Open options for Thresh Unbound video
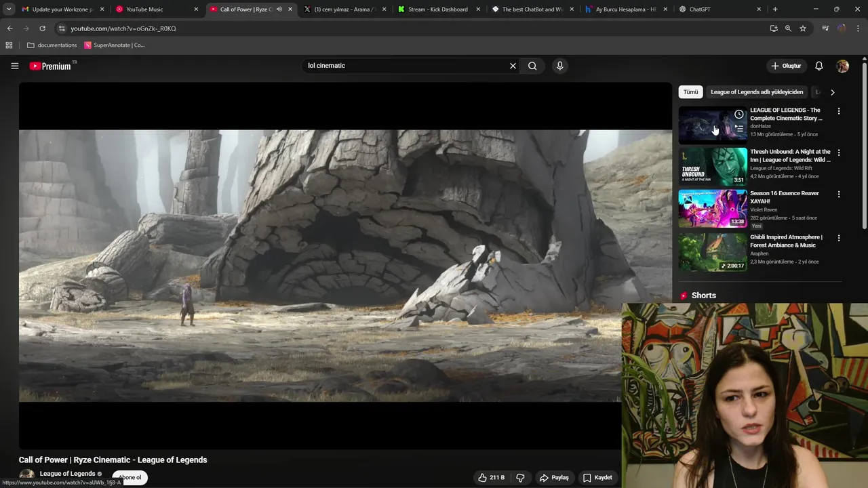The height and width of the screenshot is (488, 868). pyautogui.click(x=839, y=152)
